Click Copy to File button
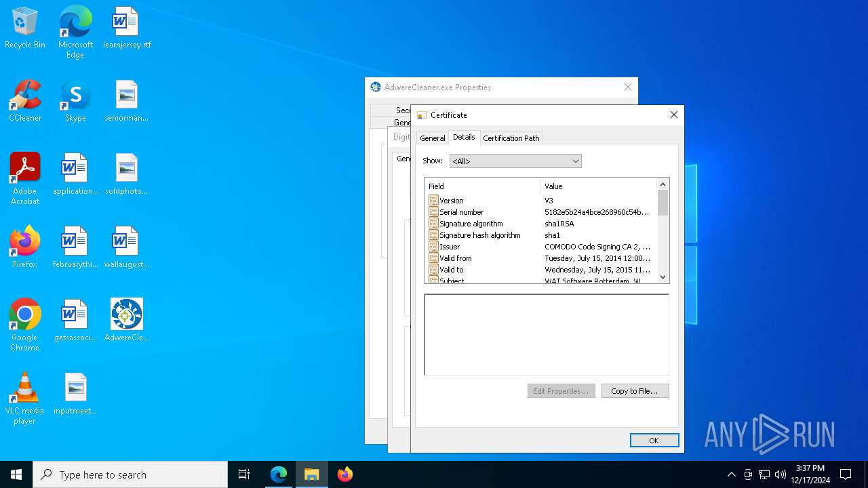Screen dimensions: 868x488 click(x=635, y=391)
